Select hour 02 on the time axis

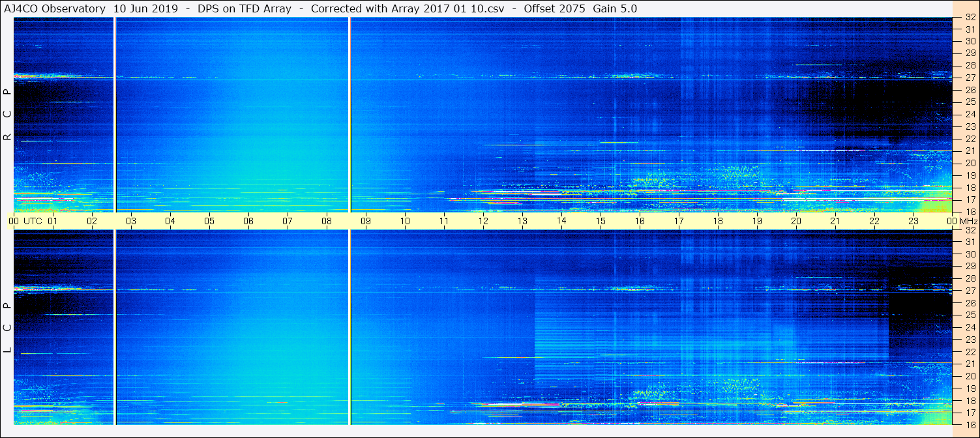(92, 221)
